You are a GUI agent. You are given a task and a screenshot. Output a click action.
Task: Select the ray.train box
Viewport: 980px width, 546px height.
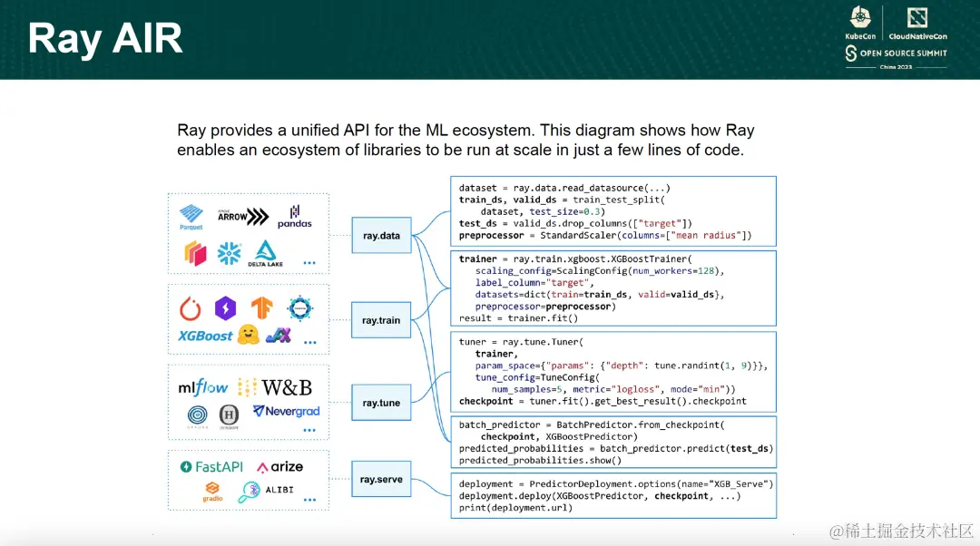coord(380,320)
